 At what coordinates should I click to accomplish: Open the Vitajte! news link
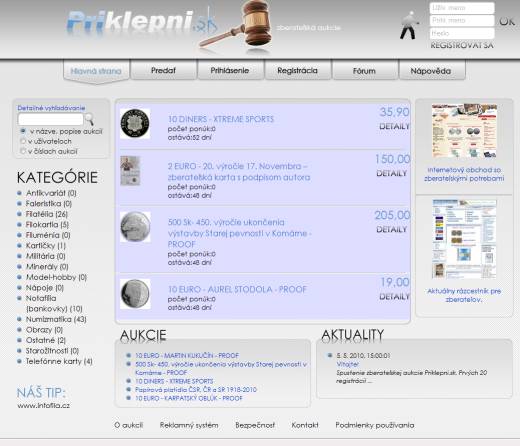(348, 364)
